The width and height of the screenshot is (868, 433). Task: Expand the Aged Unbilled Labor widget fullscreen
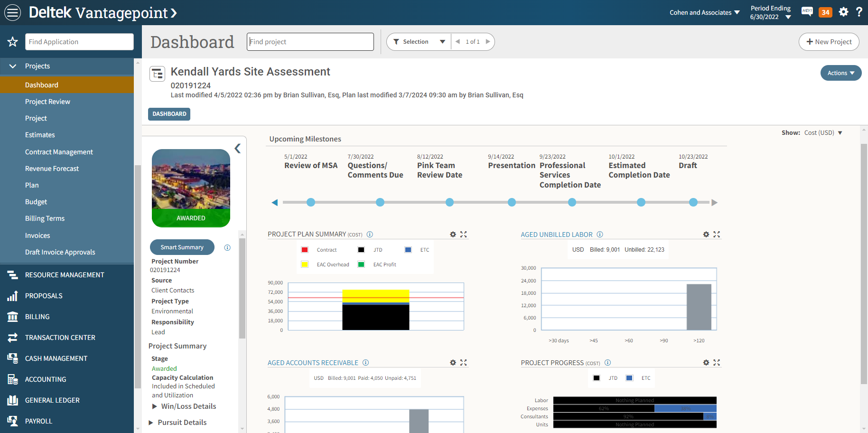coord(717,234)
